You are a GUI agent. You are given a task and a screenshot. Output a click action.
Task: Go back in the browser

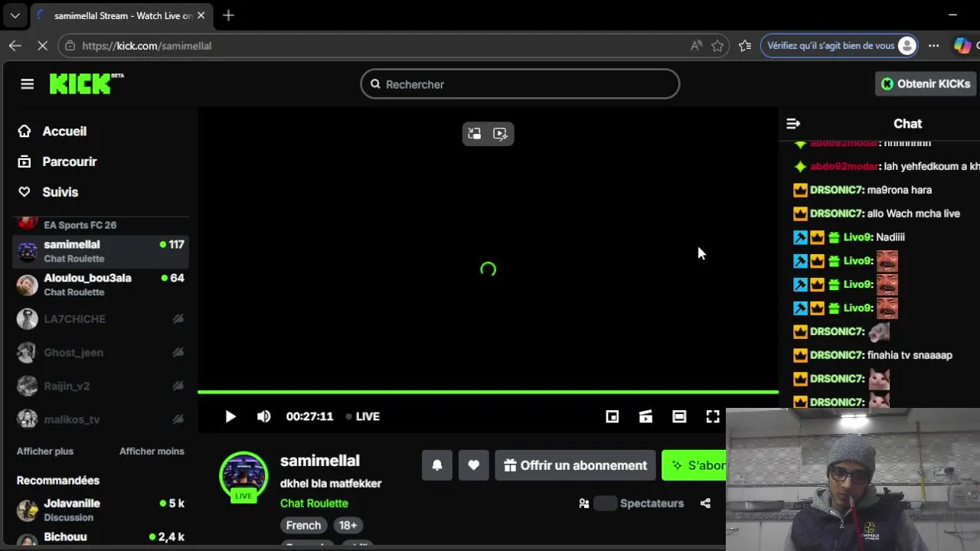[15, 46]
